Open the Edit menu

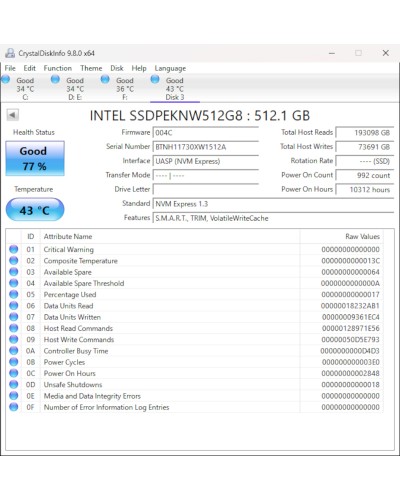[x=29, y=68]
